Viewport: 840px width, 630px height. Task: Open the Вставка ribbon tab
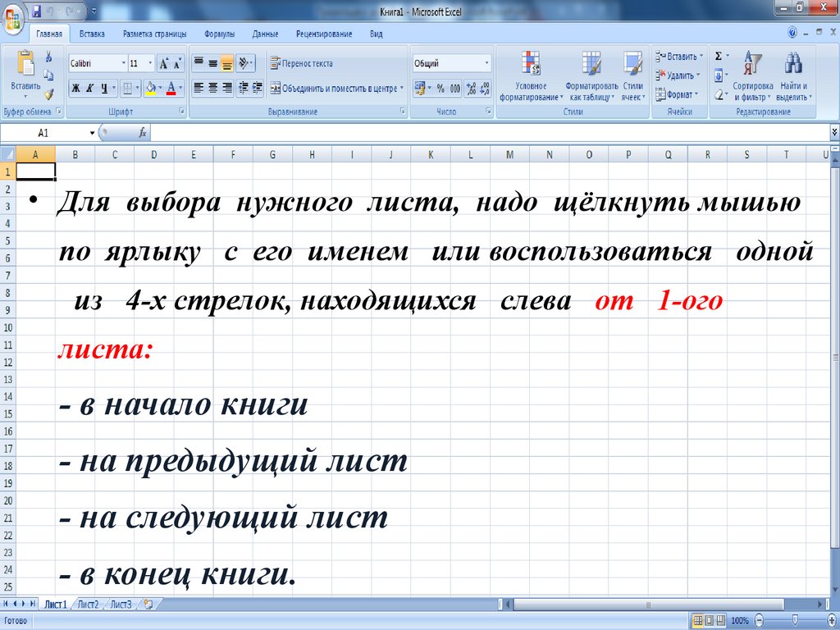point(92,34)
